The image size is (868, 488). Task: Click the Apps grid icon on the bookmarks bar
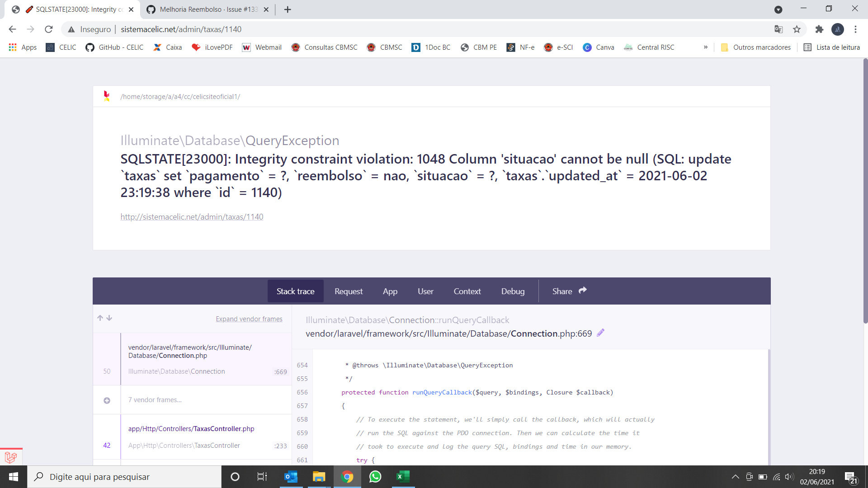(12, 47)
